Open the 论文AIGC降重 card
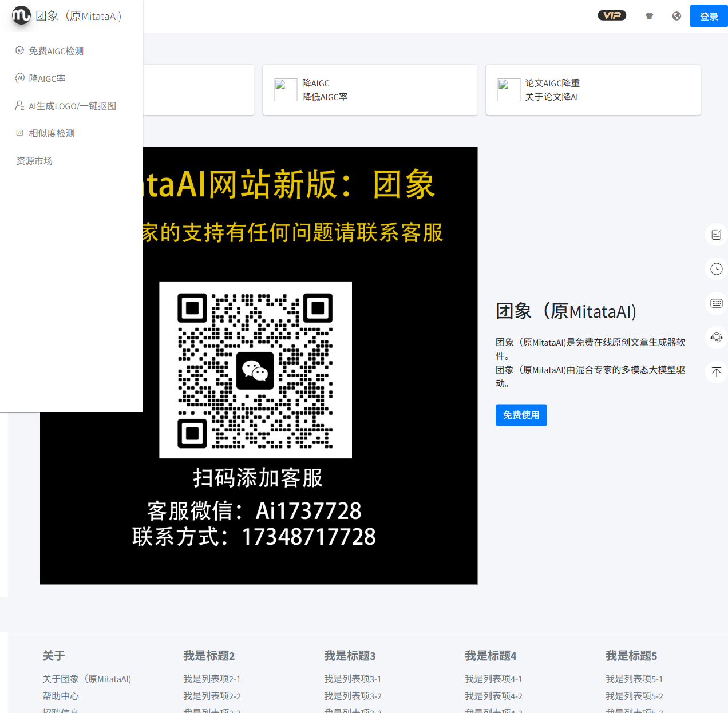 point(593,90)
